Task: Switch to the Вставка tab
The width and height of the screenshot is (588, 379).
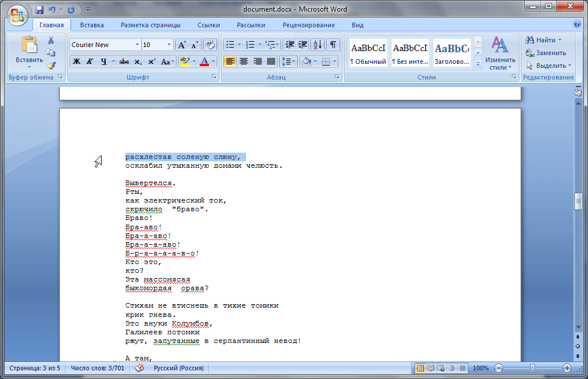Action: (92, 25)
